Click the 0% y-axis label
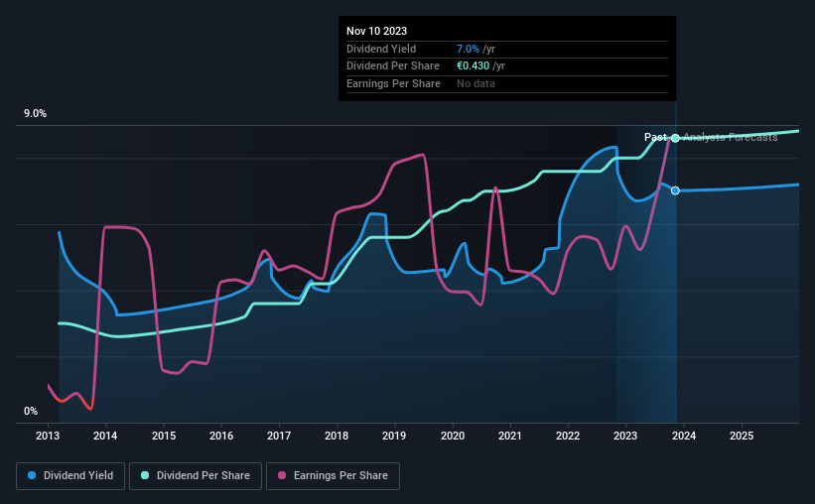Image resolution: width=815 pixels, height=504 pixels. click(31, 411)
